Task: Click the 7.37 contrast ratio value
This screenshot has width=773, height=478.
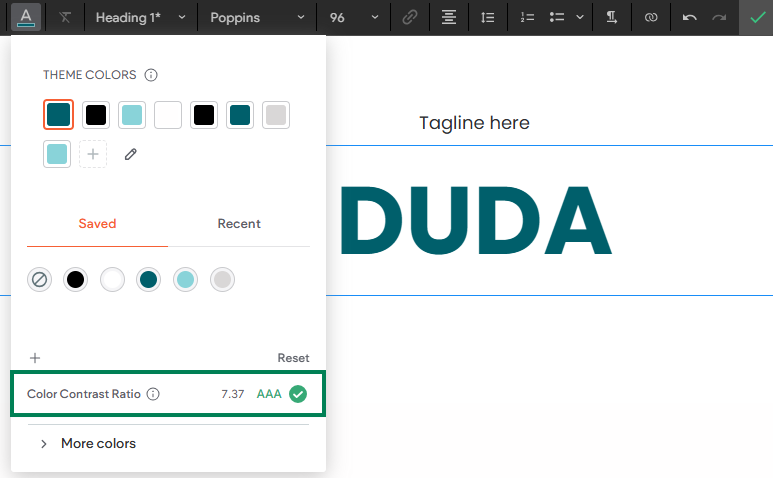Action: pyautogui.click(x=233, y=394)
